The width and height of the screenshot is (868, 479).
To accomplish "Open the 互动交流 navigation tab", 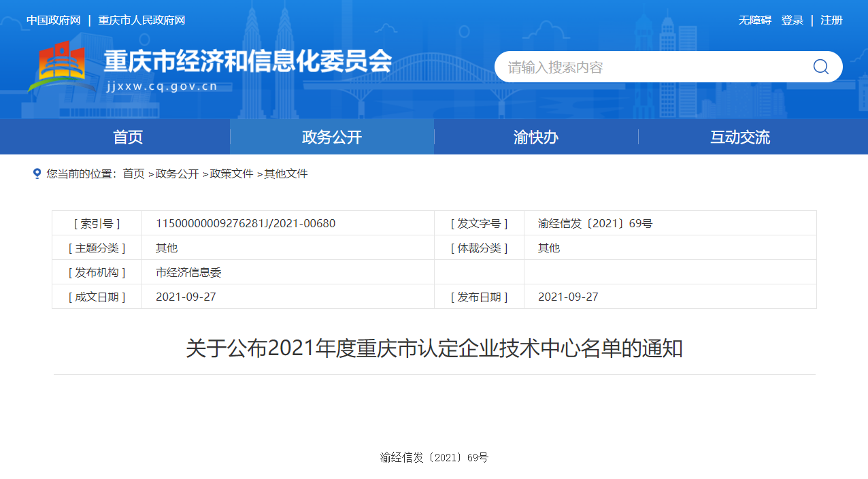I will (x=740, y=137).
